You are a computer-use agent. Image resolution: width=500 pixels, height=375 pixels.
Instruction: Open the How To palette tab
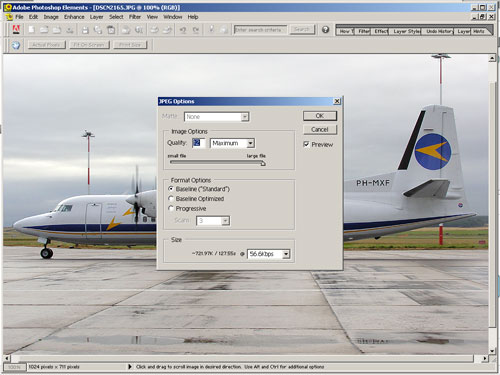tap(345, 31)
